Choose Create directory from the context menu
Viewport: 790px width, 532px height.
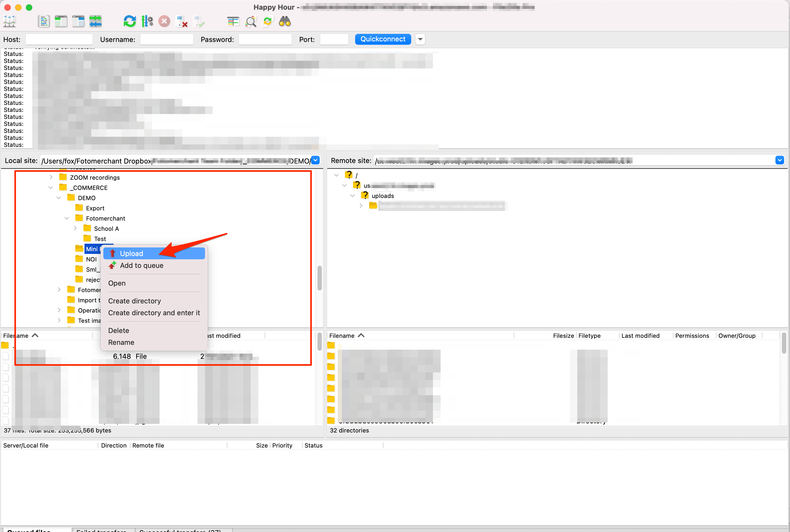coord(154,301)
